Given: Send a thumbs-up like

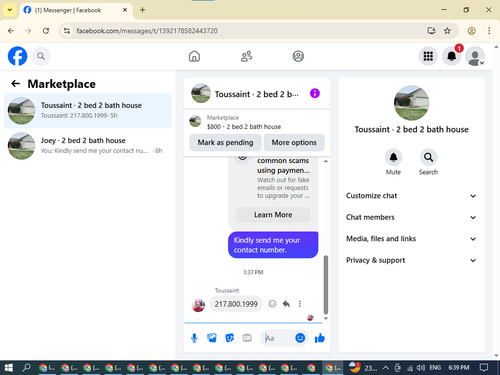Looking at the screenshot, I should 320,338.
